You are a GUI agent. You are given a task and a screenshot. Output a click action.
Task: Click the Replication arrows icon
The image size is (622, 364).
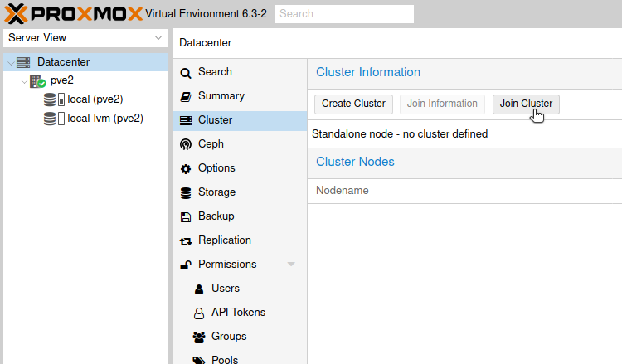pos(186,241)
